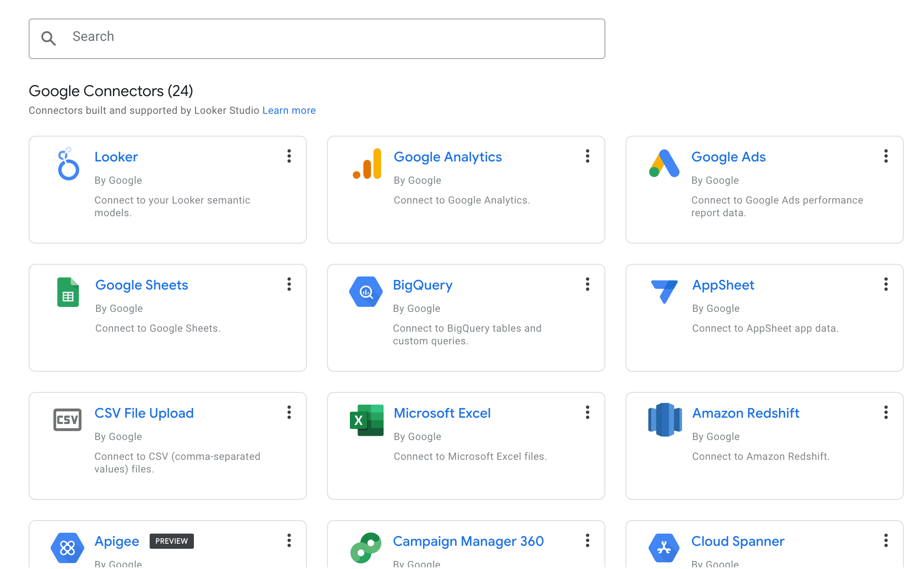Select the Google Ads connector title
The height and width of the screenshot is (569, 924).
tap(728, 157)
